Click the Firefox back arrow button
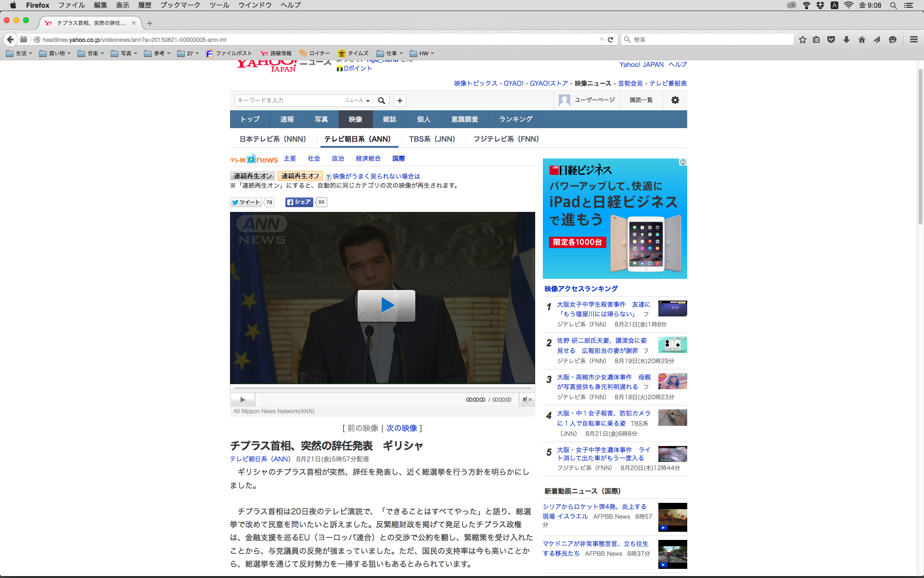924x578 pixels. 11,39
